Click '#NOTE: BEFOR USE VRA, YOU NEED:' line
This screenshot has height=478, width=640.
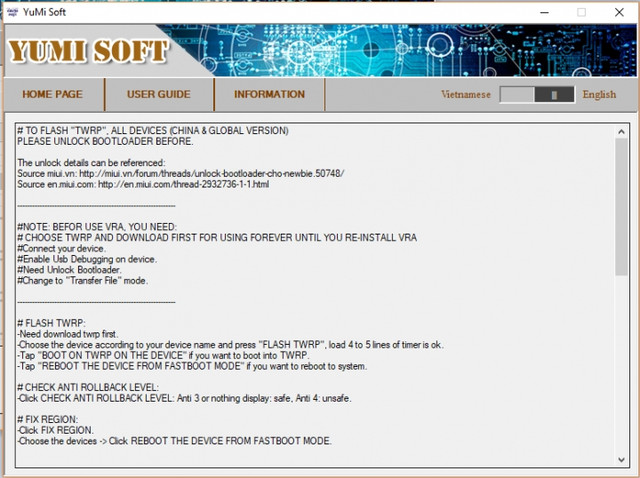coord(97,227)
